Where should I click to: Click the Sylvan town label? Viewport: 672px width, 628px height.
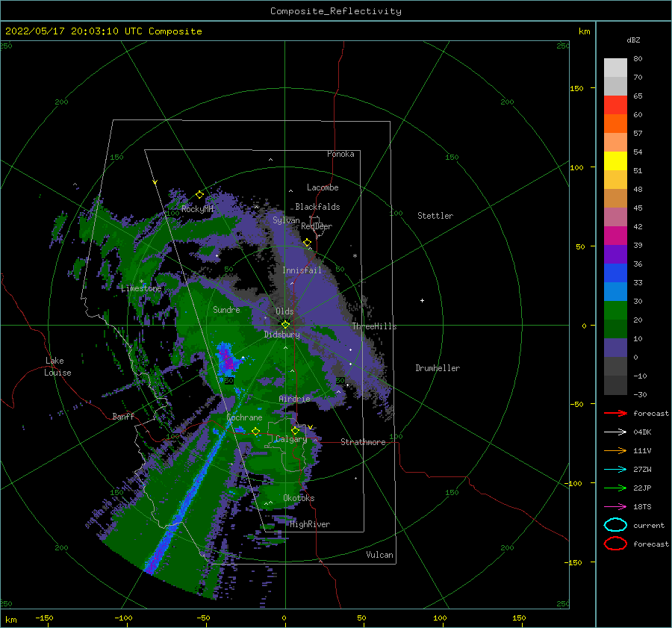(286, 220)
